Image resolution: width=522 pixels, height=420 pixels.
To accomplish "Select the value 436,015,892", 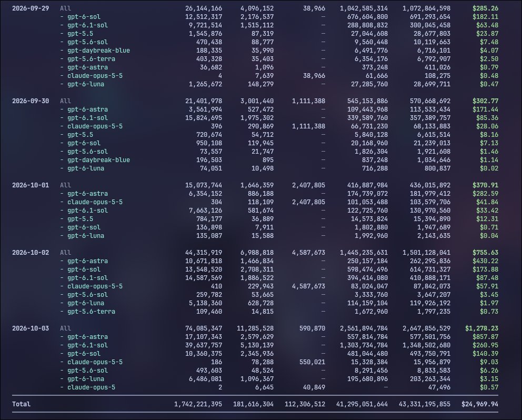I will click(x=430, y=185).
